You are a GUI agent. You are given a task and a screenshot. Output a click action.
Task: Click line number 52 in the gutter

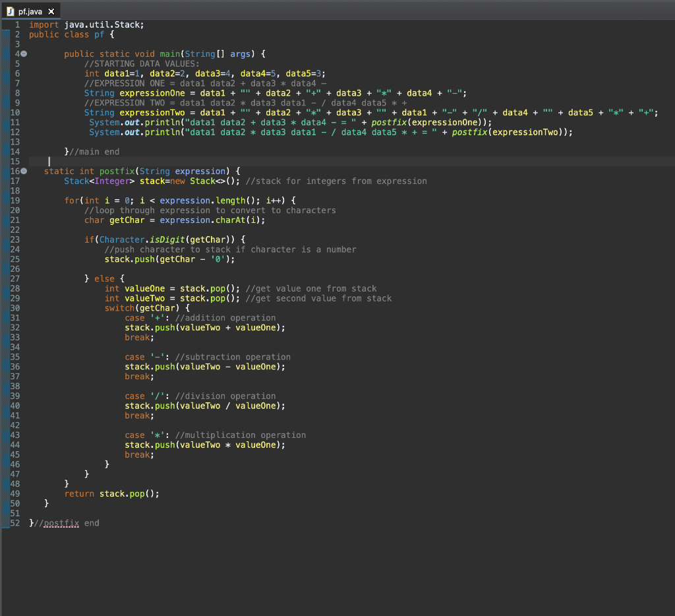coord(15,523)
